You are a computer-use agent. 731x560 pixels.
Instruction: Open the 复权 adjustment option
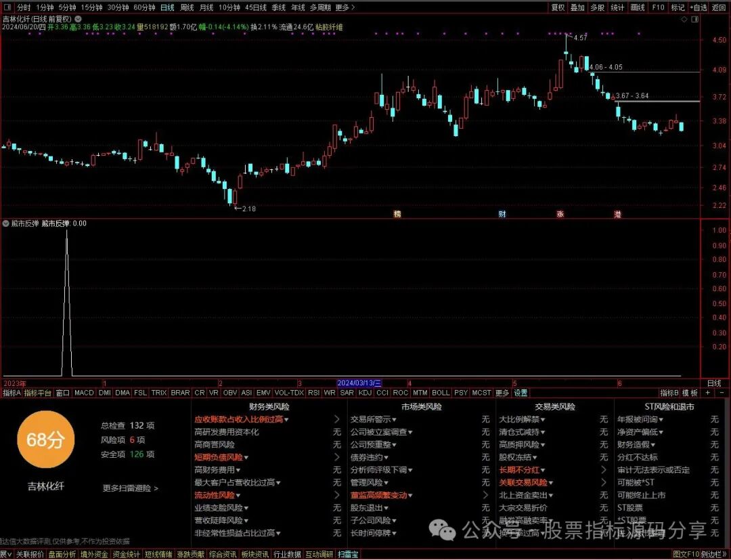click(x=558, y=7)
